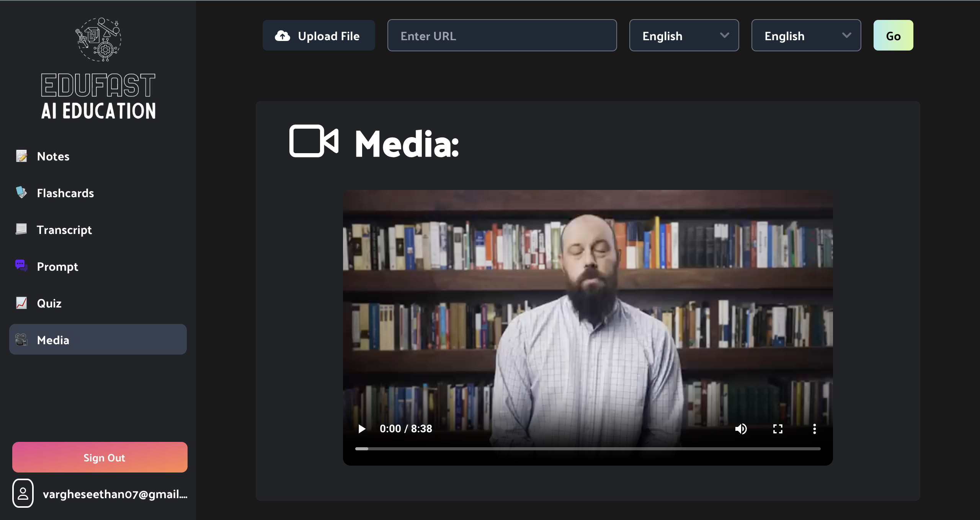
Task: Click the Notes memo icon in sidebar
Action: 21,156
